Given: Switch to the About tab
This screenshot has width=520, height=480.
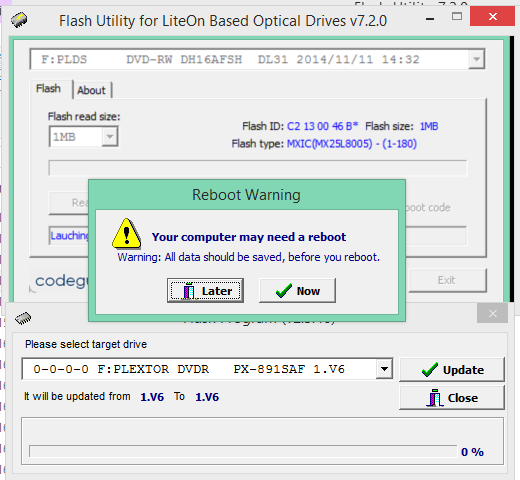Looking at the screenshot, I should tap(92, 90).
